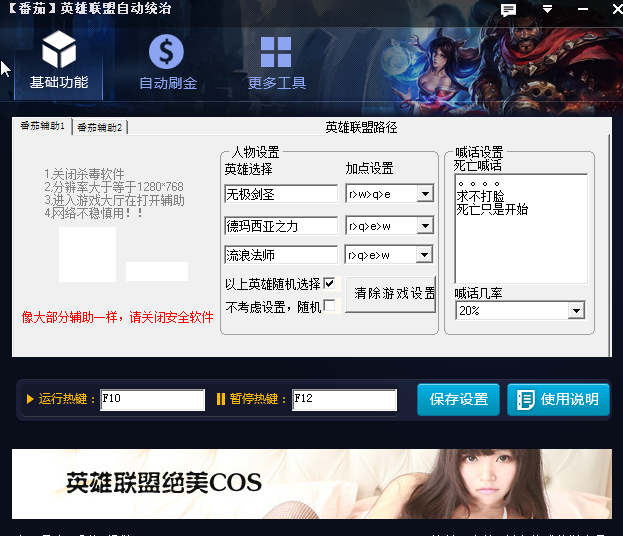The image size is (623, 536).
Task: Click the r>w>q>e skill order value
Action: pos(370,194)
